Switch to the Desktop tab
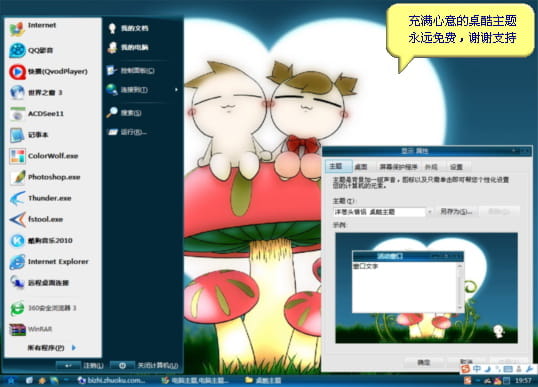This screenshot has width=538, height=387. tap(361, 167)
